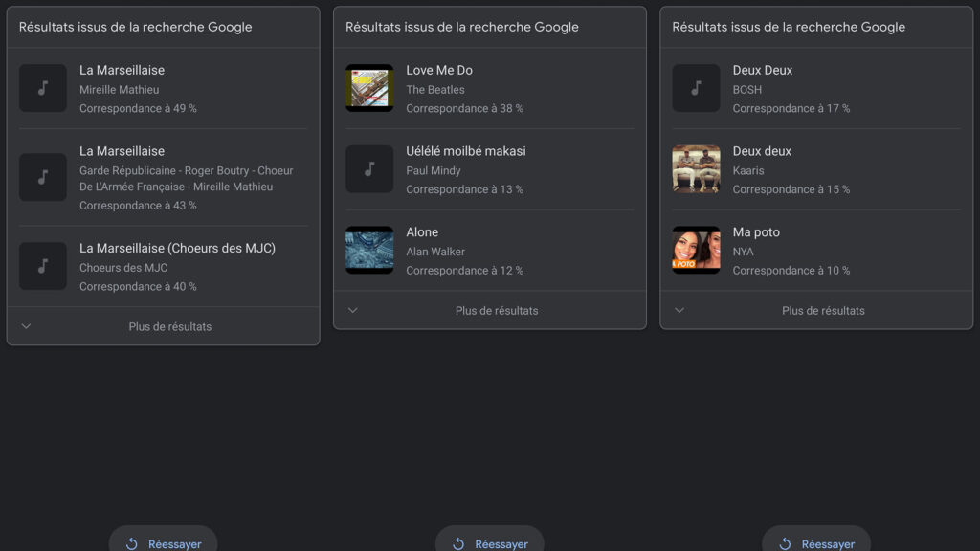Expand more results chevron in Love Me Do panel
Image resolution: width=980 pixels, height=551 pixels.
[353, 310]
